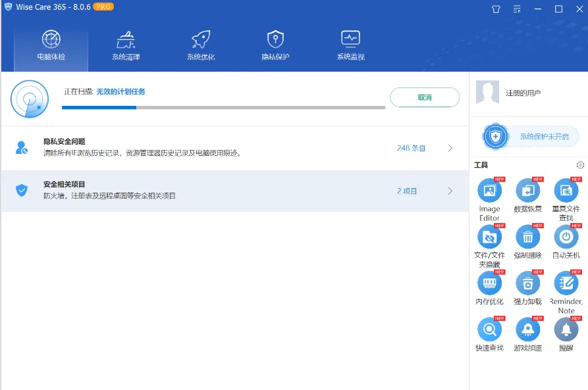The height and width of the screenshot is (390, 588).
Task: Open the tools panel settings gear
Action: coord(580,165)
